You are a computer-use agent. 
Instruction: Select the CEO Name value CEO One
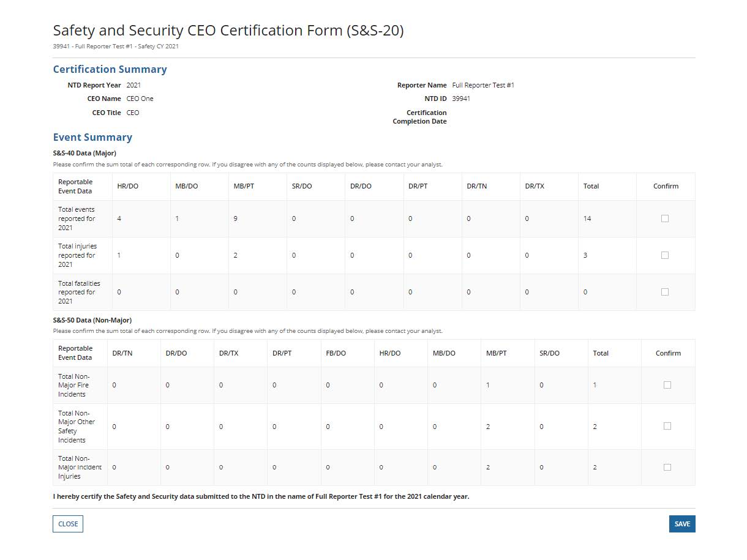pyautogui.click(x=140, y=98)
